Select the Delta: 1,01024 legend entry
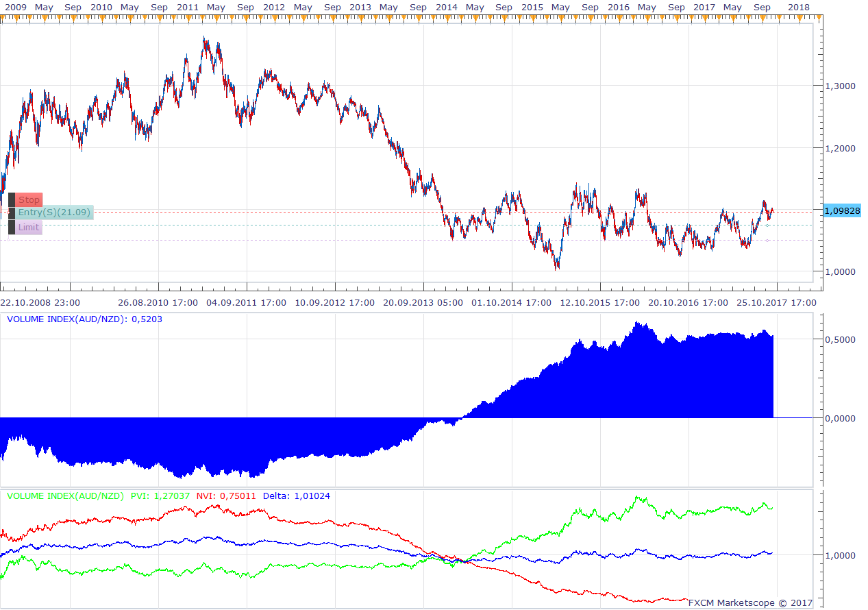This screenshot has height=610, width=868. [x=297, y=496]
